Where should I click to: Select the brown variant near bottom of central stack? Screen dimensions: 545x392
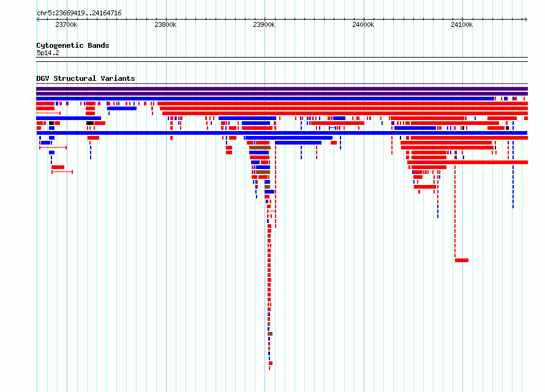(270, 334)
